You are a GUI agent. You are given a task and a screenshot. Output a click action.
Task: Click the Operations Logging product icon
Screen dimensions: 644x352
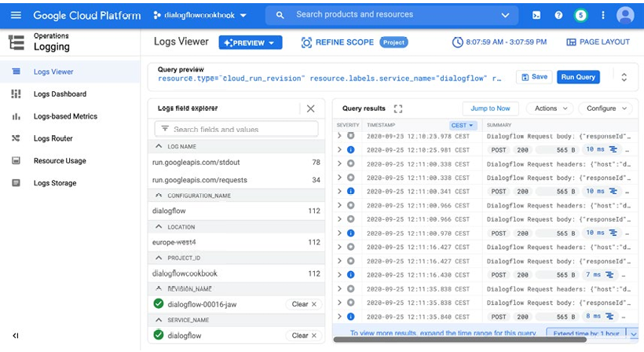pos(16,42)
